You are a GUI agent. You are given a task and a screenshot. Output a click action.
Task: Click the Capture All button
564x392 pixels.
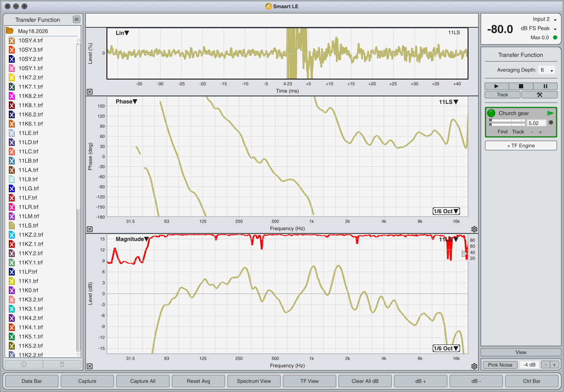pos(143,381)
